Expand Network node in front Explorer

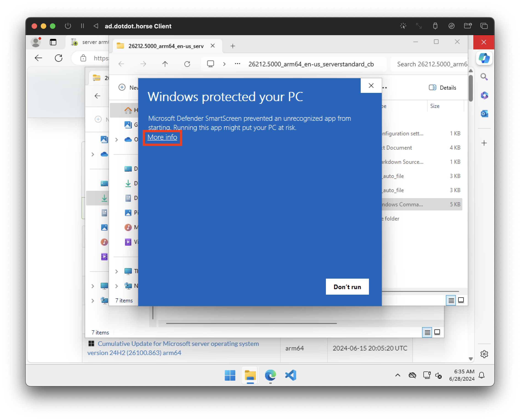116,286
